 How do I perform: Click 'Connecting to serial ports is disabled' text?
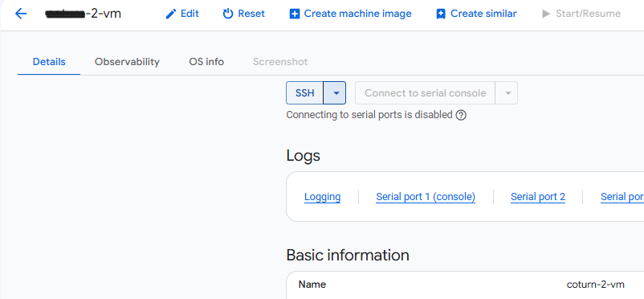tap(369, 115)
